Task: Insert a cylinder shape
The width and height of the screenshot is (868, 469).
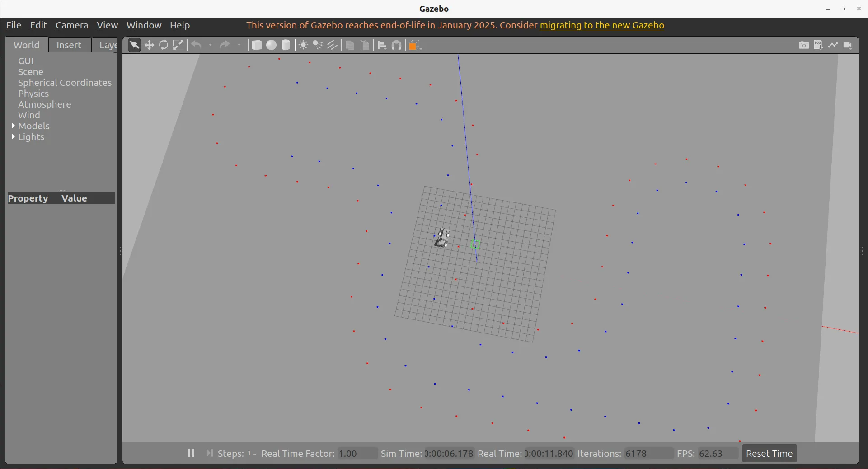Action: [x=286, y=45]
